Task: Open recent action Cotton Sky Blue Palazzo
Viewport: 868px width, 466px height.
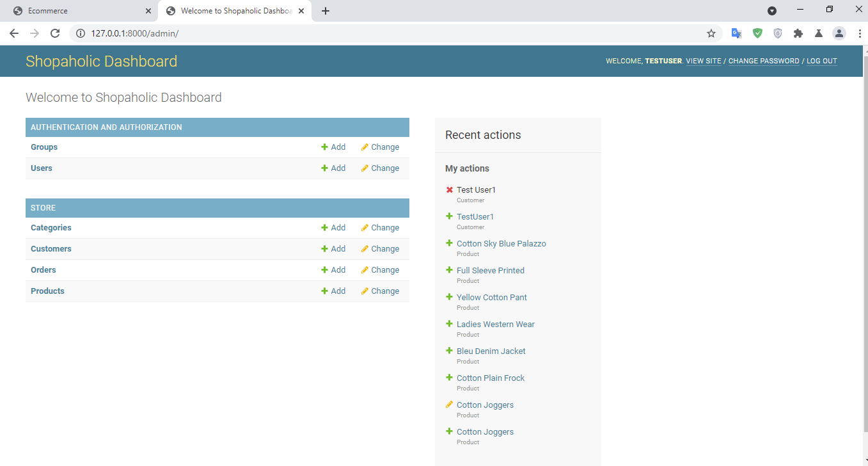Action: [x=501, y=244]
